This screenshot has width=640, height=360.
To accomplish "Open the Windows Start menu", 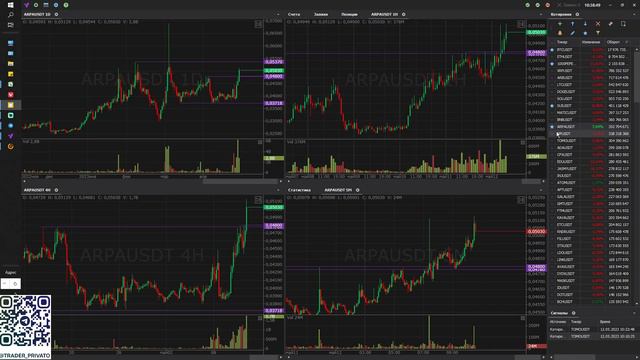I will coord(11,5).
